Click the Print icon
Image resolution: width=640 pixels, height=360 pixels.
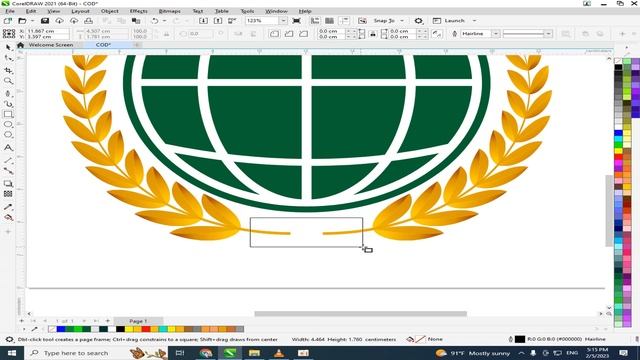point(88,21)
